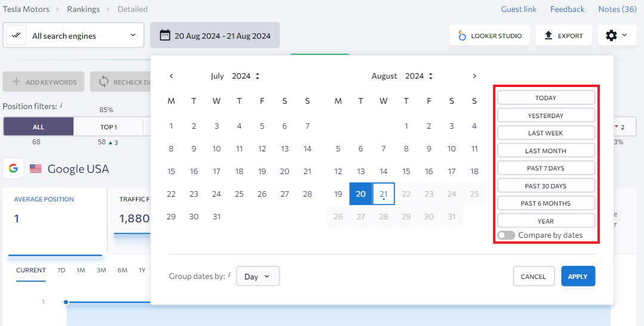Open the Group dates by Day dropdown
Image resolution: width=644 pixels, height=326 pixels.
258,277
